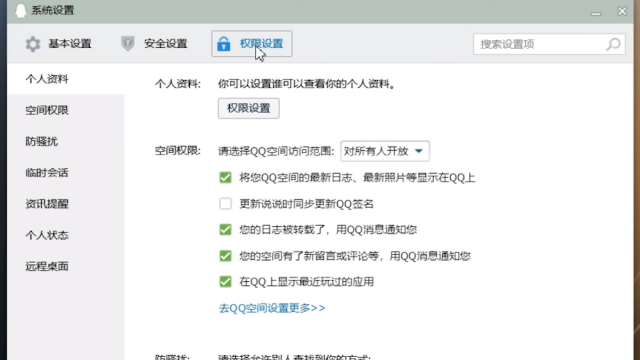
Task: Switch to the 安全设置 tab
Action: pyautogui.click(x=154, y=44)
